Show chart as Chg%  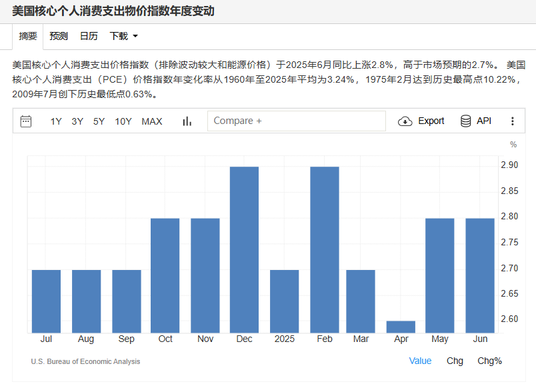pyautogui.click(x=489, y=361)
